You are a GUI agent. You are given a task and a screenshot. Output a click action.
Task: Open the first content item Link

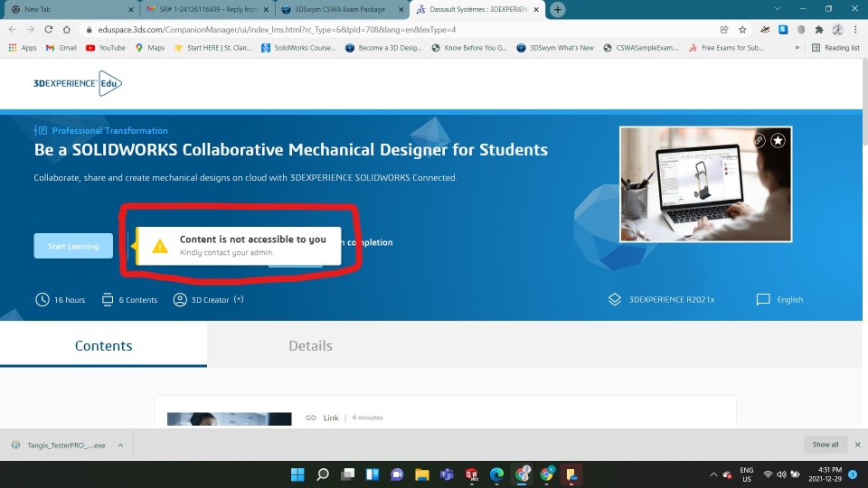[331, 418]
